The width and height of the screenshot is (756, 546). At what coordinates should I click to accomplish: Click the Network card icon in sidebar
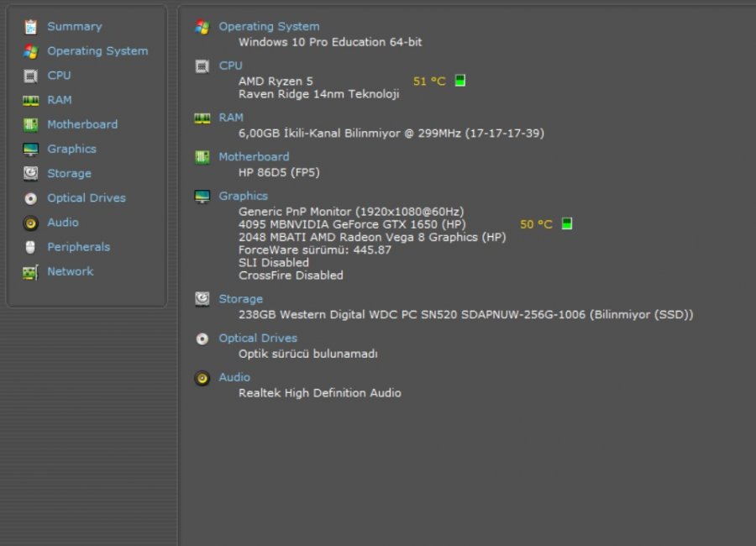tap(30, 272)
